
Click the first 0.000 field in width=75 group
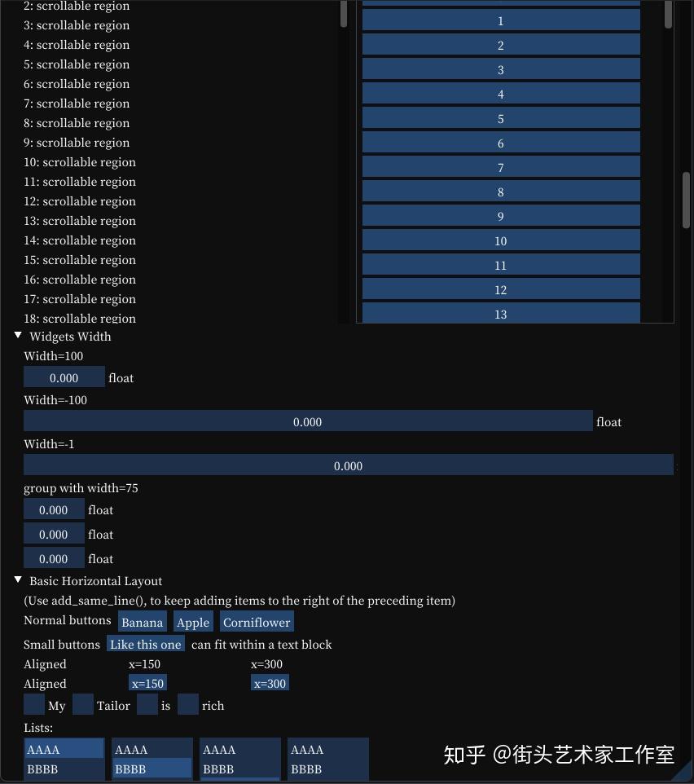(x=54, y=509)
